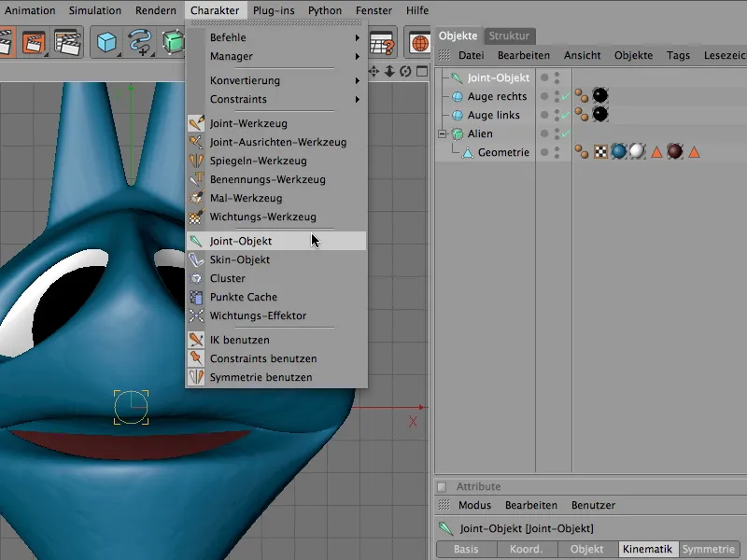The width and height of the screenshot is (747, 560).
Task: Click black material tag on Auge rechts
Action: [599, 96]
